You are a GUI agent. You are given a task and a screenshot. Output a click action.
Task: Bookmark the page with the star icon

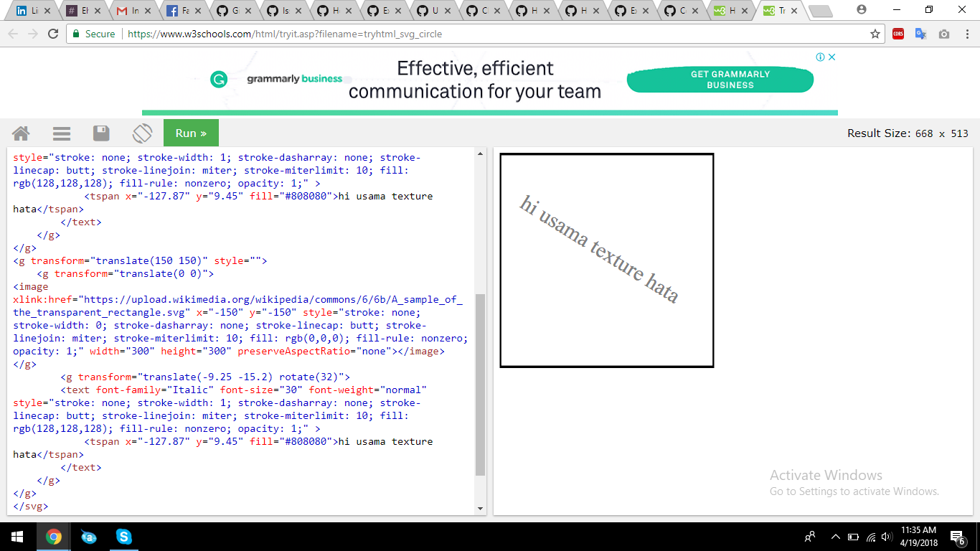(x=875, y=34)
